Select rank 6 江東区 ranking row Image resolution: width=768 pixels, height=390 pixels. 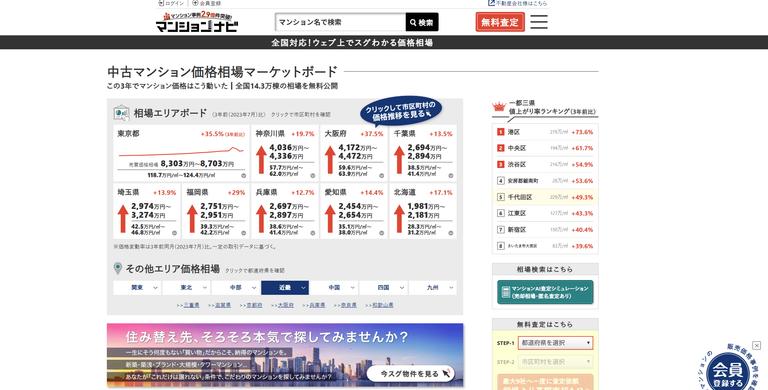point(545,213)
